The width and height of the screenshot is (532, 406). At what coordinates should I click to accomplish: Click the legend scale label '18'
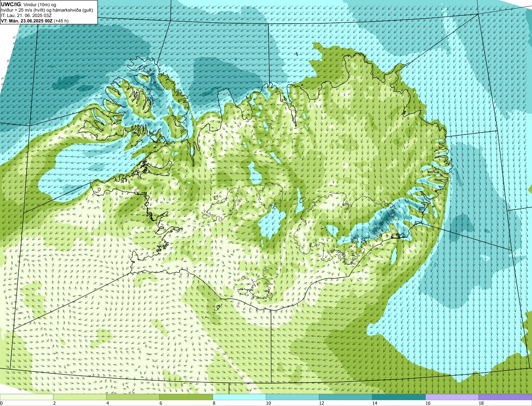[x=481, y=403]
